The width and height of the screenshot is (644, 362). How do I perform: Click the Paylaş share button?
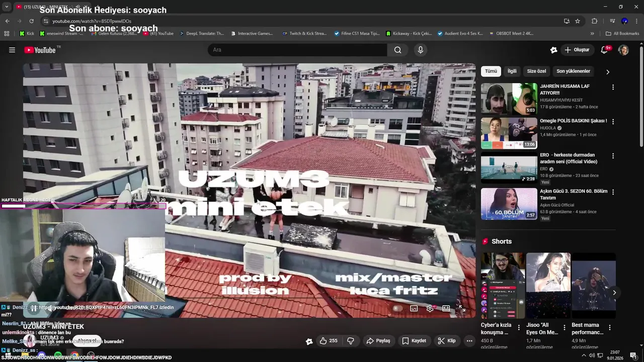tap(378, 341)
